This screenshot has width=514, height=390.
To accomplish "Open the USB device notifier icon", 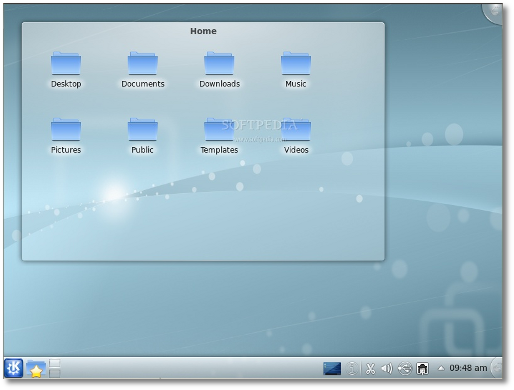I will point(405,369).
